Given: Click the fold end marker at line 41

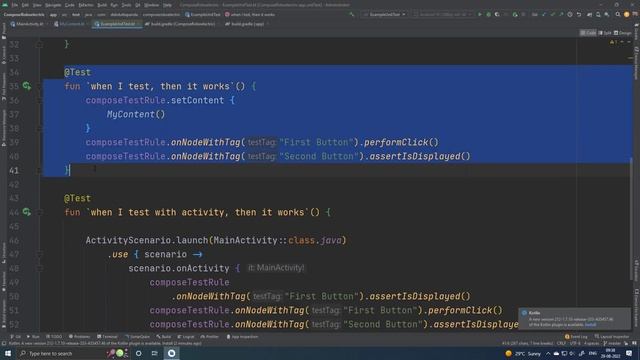Looking at the screenshot, I should point(40,170).
